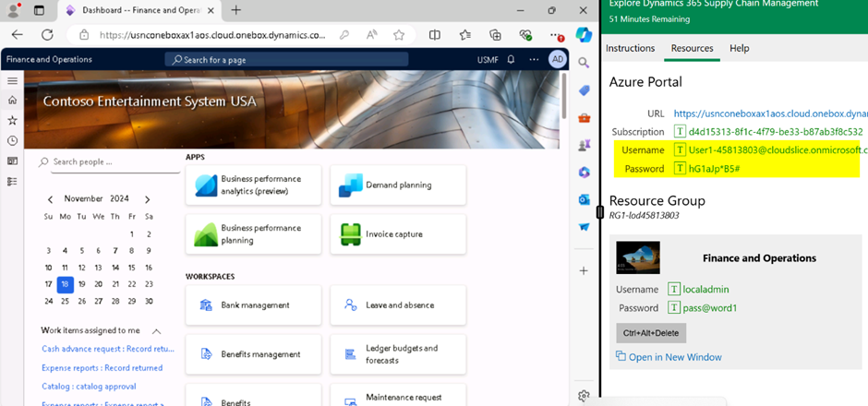Open Recent clock icon in navigation rail
Viewport: 868px width, 406px height.
(12, 140)
